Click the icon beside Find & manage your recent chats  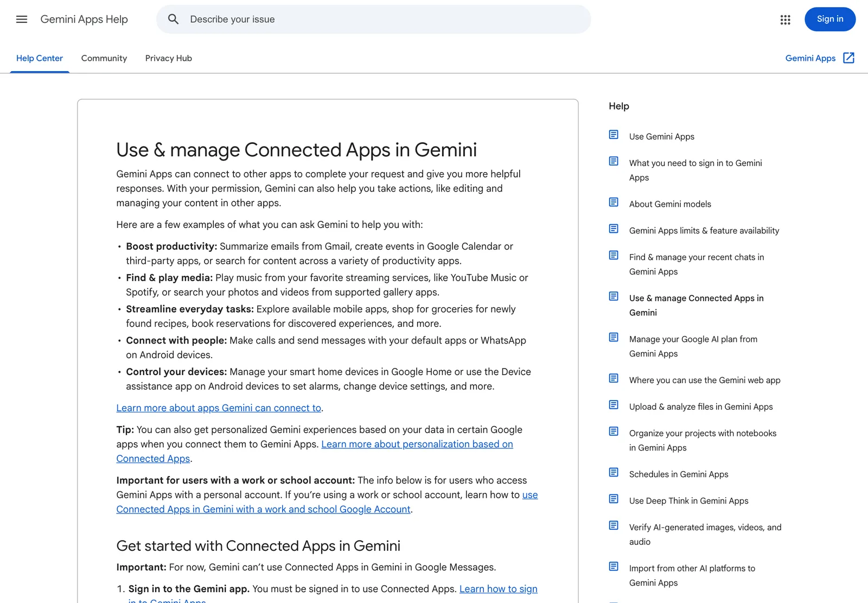coord(614,255)
